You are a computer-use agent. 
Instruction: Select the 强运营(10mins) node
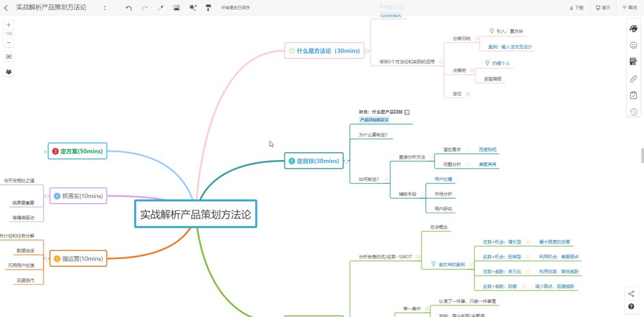[x=78, y=258]
